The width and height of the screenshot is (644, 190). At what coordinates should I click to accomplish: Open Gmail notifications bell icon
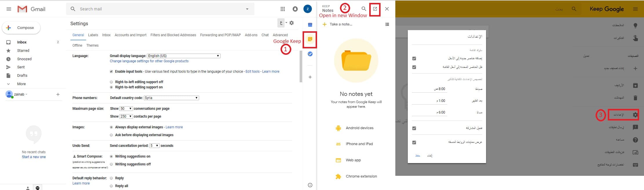pos(295,9)
